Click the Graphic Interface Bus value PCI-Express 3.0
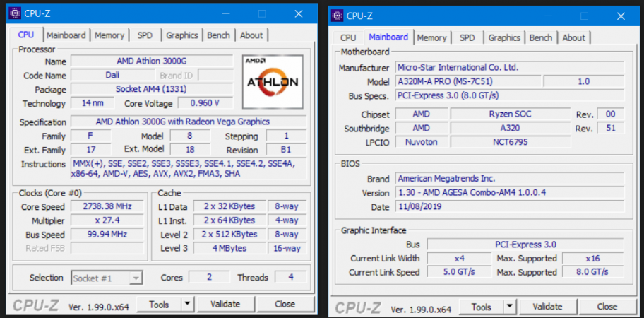The image size is (644, 318). (x=525, y=245)
